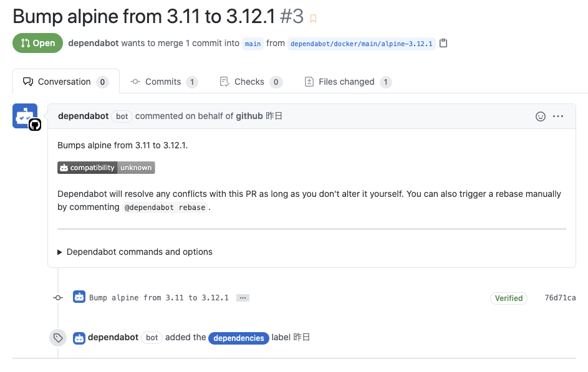The width and height of the screenshot is (588, 372).
Task: Open the comment options kebab menu
Action: [557, 116]
